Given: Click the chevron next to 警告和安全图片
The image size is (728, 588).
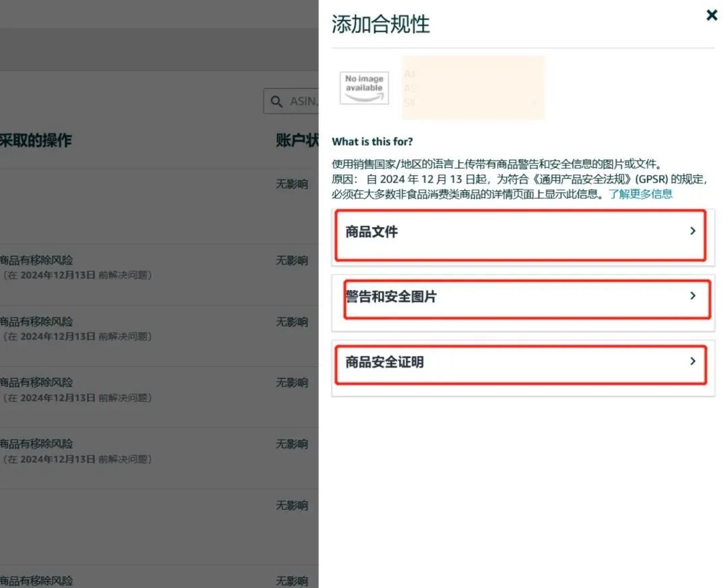Looking at the screenshot, I should point(692,295).
